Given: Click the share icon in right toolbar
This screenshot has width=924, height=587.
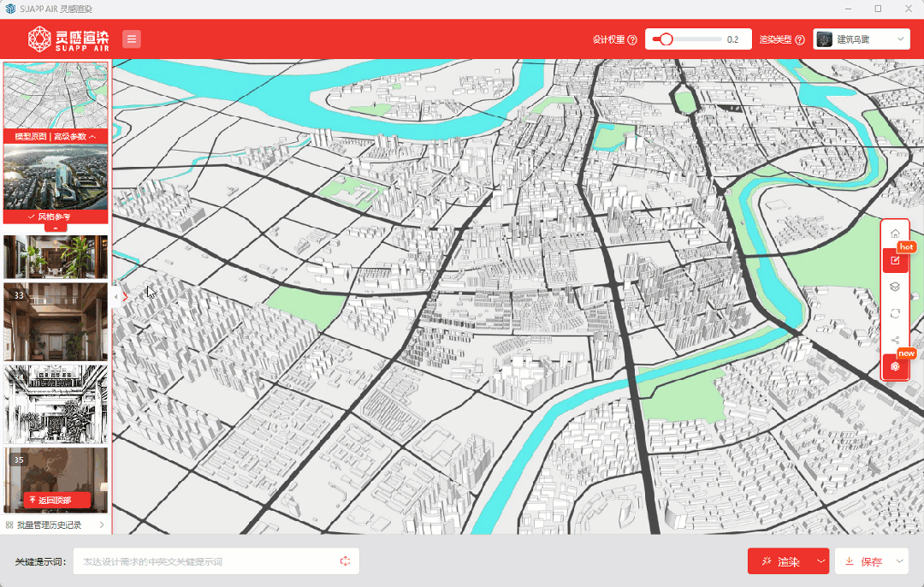Looking at the screenshot, I should coord(895,340).
